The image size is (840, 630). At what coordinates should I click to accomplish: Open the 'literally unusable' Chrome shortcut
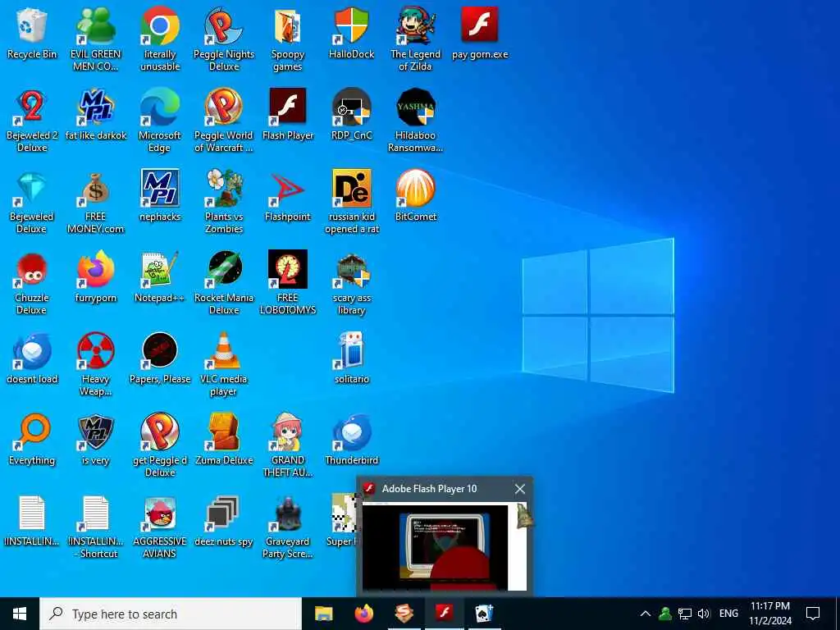(x=160, y=39)
